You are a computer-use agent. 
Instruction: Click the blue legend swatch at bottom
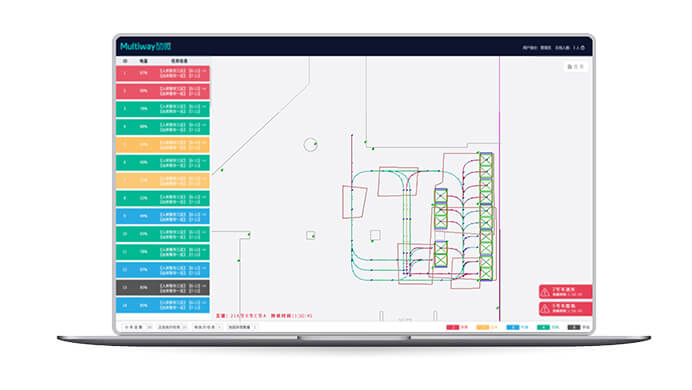click(x=513, y=327)
